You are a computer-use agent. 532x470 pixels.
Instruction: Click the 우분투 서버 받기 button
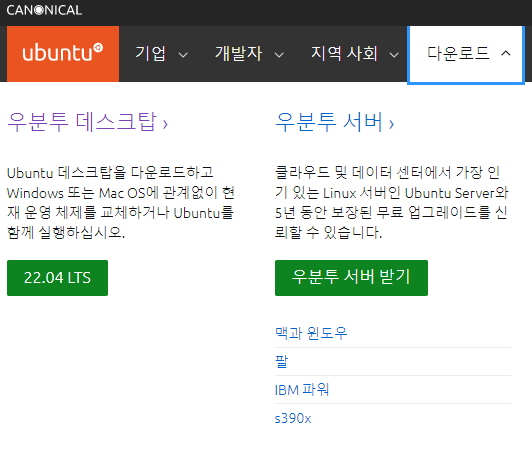pos(351,278)
